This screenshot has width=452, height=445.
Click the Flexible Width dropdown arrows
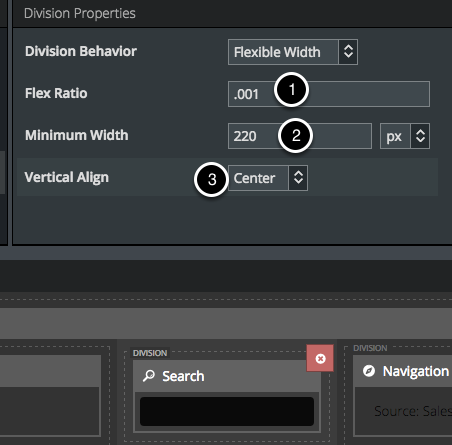(348, 52)
